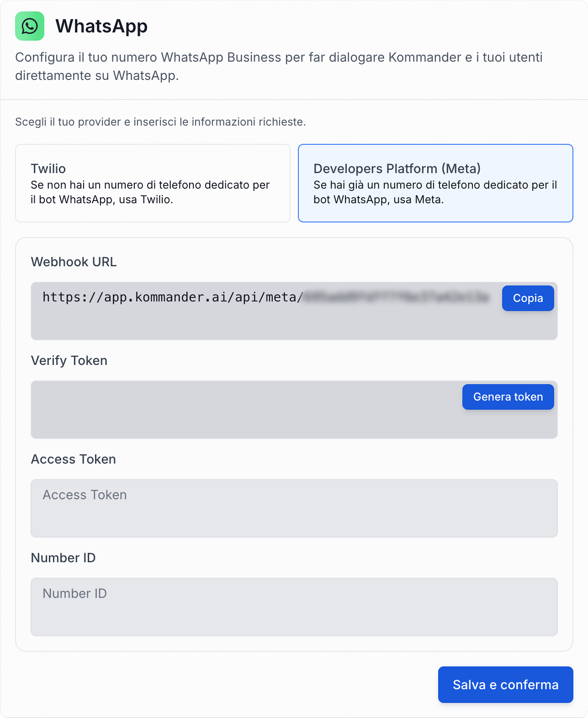
Task: Click the https://app.kommander.ai webhook URL text
Action: [x=172, y=297]
